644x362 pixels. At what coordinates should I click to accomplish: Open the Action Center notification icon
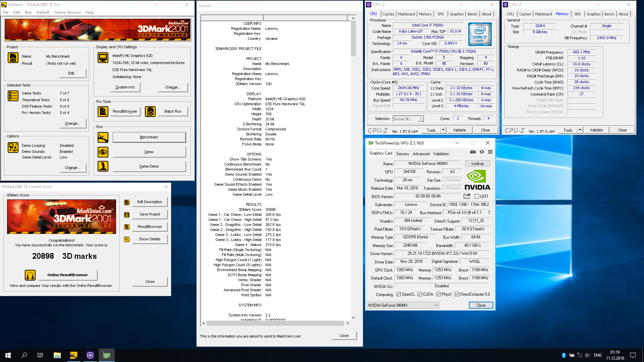[x=633, y=355]
